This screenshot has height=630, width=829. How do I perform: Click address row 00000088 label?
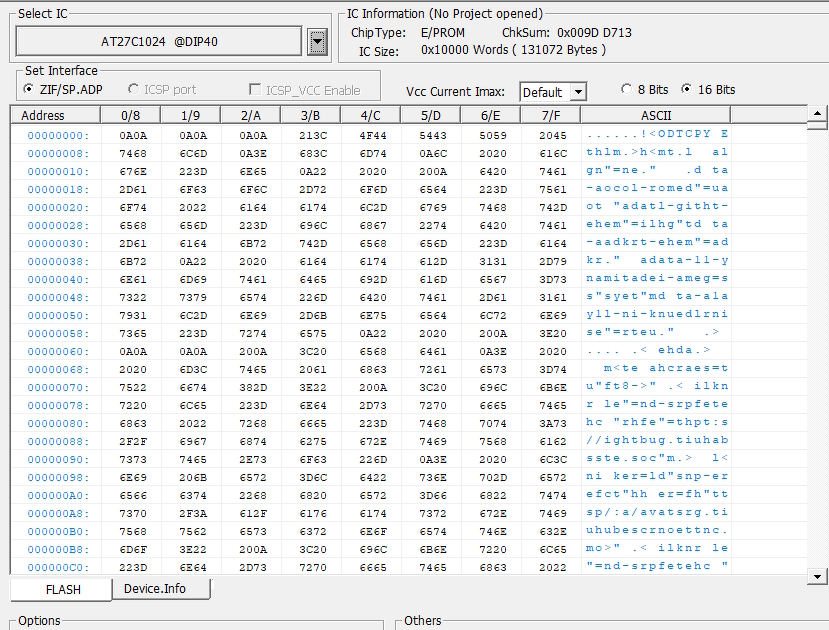tap(58, 441)
